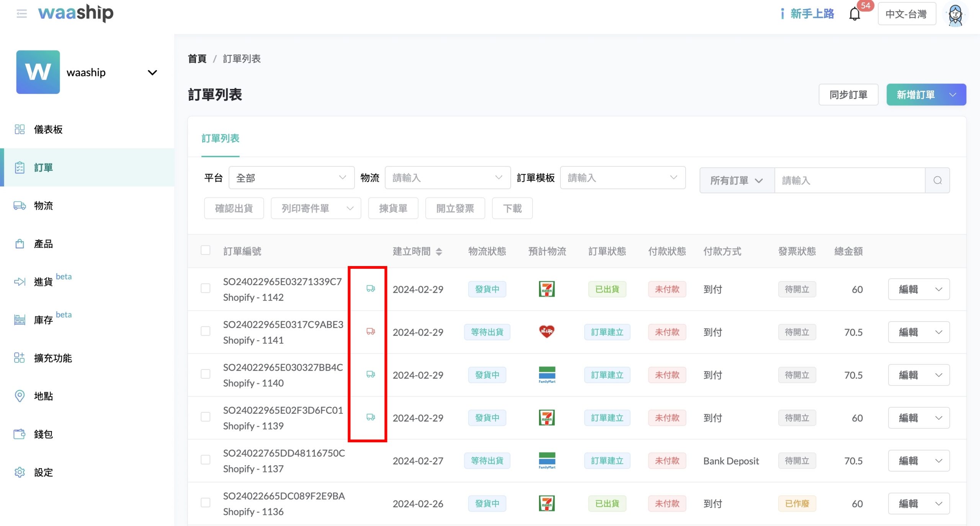
Task: Open the 平台 platform dropdown showing 全部
Action: click(x=291, y=178)
